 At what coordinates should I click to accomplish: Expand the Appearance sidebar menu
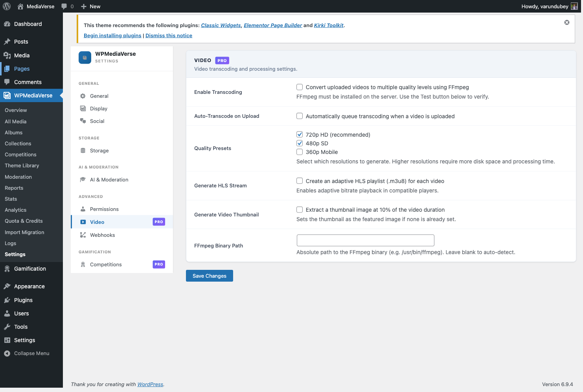pos(29,286)
